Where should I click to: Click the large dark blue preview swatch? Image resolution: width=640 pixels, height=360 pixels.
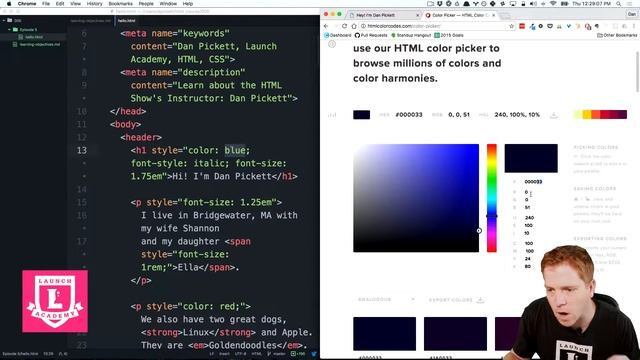click(531, 158)
